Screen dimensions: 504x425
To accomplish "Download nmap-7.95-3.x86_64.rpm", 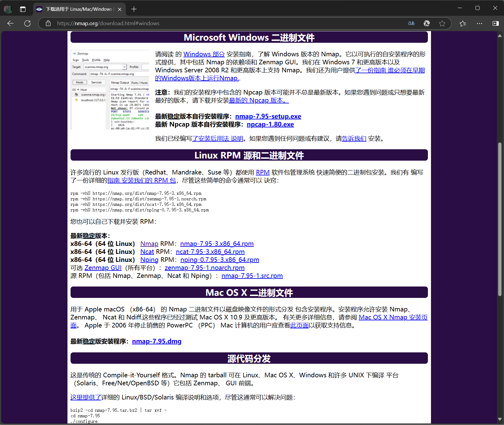I will [x=217, y=244].
